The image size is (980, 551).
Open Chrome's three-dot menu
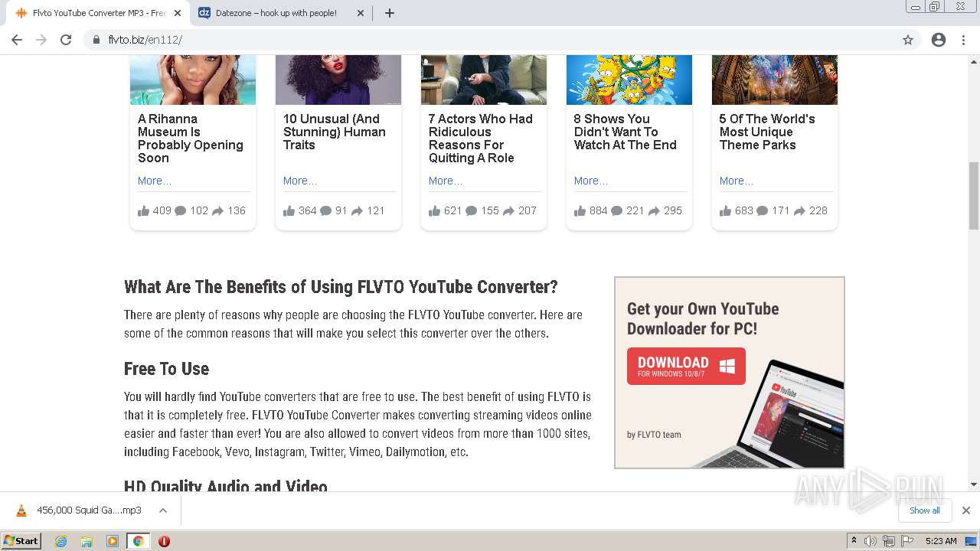(963, 40)
